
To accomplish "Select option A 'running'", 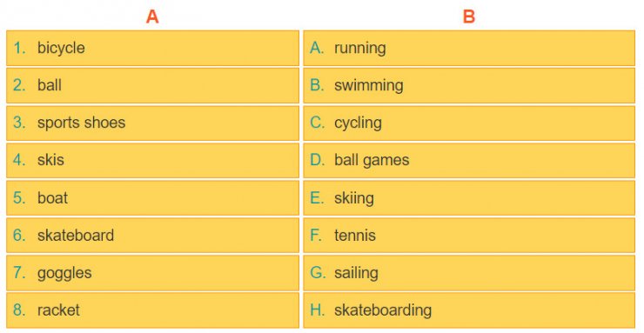I will tap(469, 48).
